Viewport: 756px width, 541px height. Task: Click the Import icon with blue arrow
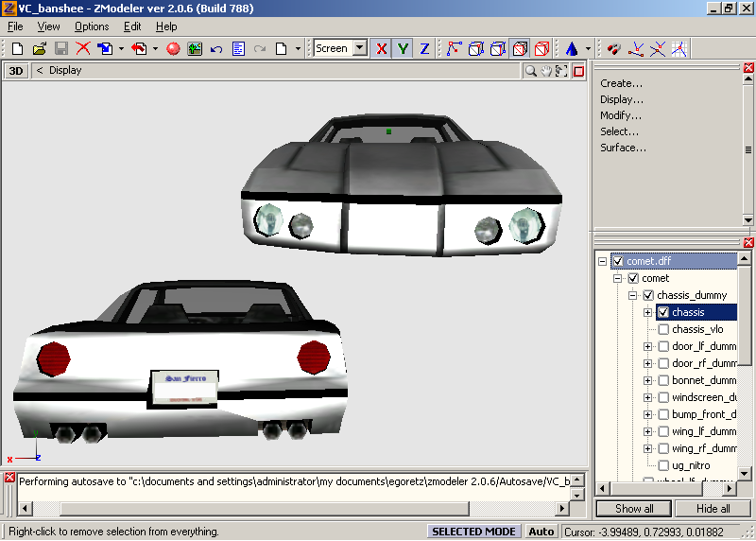pyautogui.click(x=104, y=49)
